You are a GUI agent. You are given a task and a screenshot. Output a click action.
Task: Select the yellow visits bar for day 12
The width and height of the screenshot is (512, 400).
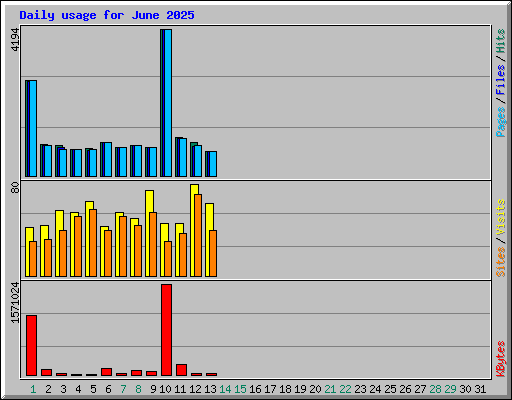pos(193,230)
